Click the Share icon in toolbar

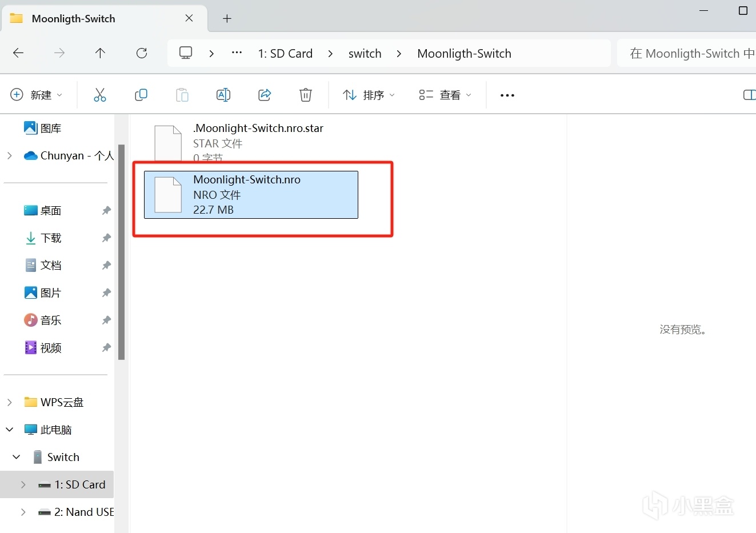(265, 95)
